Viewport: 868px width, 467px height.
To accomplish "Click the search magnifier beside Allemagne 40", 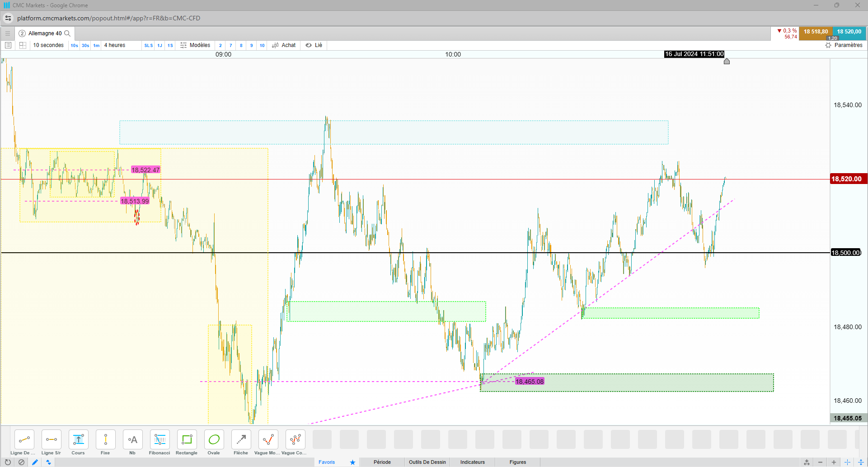I will pos(67,33).
